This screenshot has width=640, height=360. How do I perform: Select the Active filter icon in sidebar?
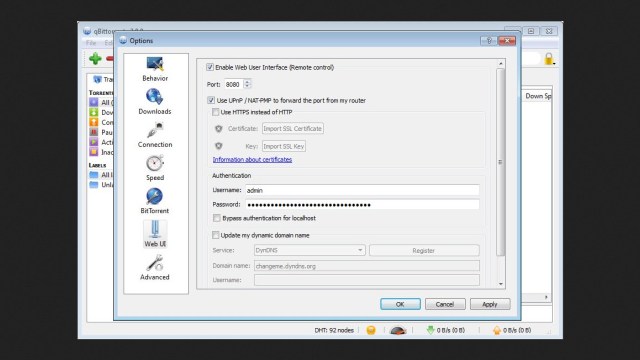tap(94, 142)
